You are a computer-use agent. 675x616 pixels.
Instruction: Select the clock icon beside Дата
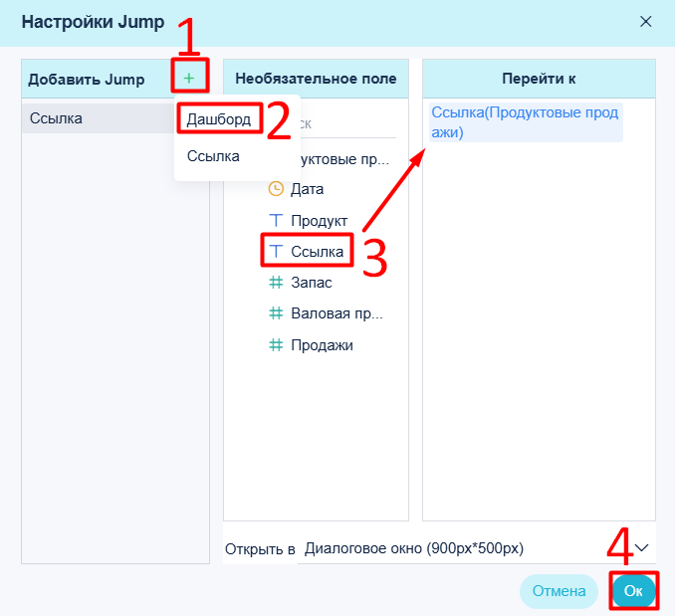pos(276,189)
